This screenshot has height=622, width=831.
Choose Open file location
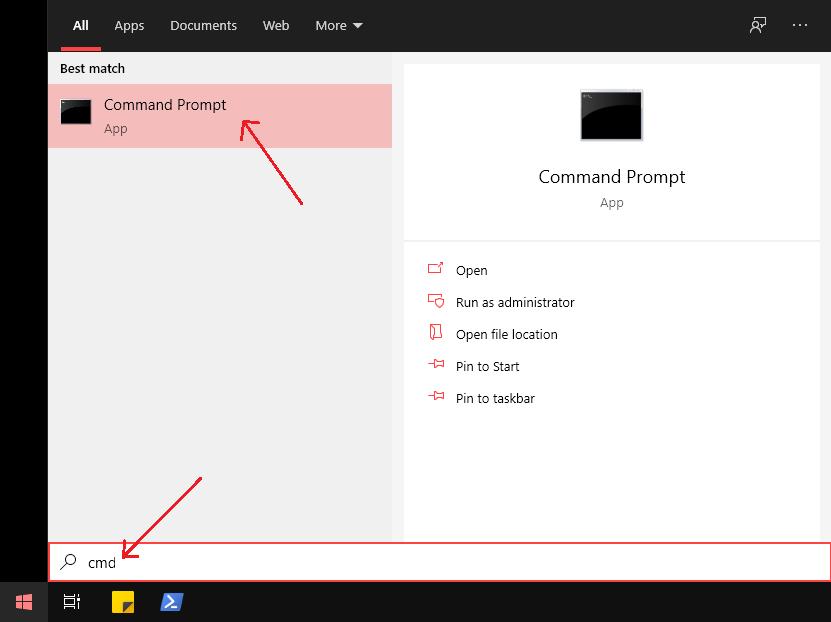(507, 334)
